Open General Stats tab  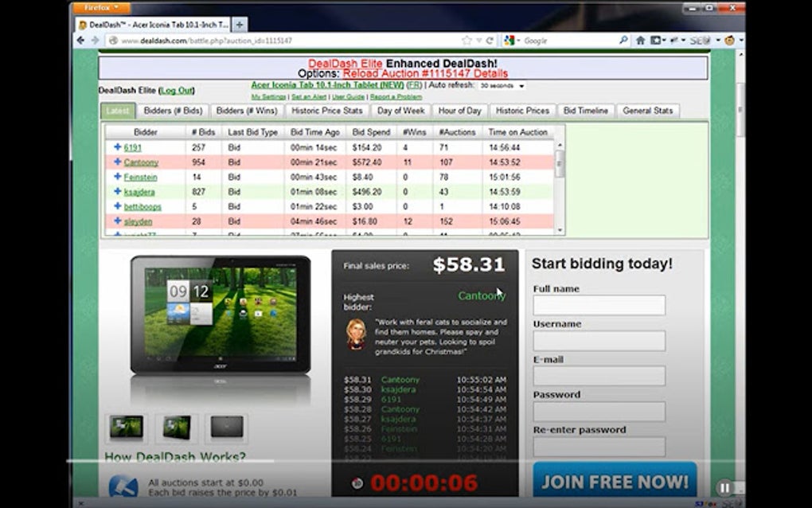(x=648, y=111)
